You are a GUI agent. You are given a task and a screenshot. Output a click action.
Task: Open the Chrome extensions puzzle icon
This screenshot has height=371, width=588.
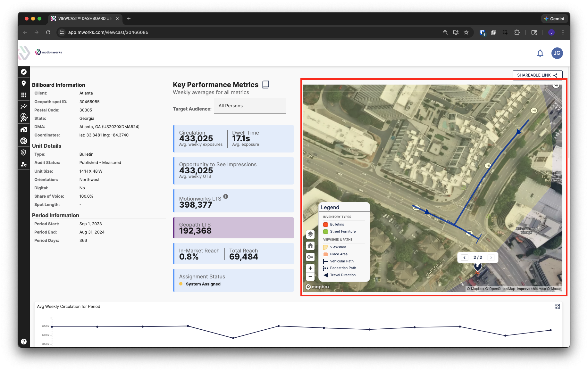tap(517, 32)
